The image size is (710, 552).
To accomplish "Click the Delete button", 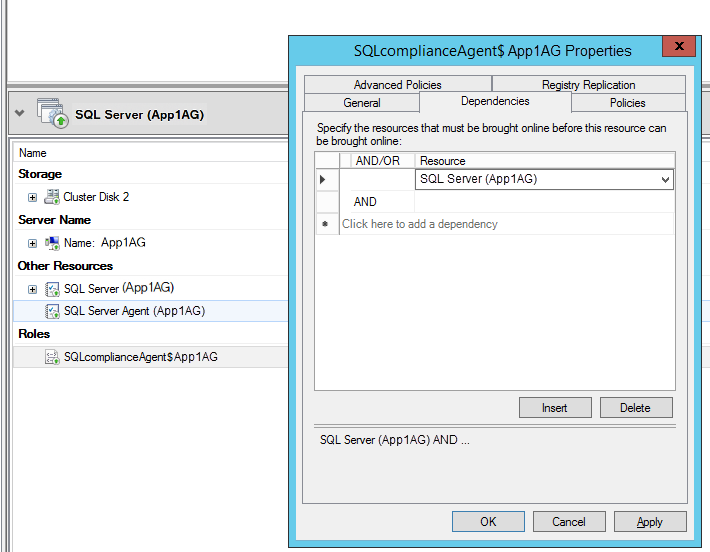I will (636, 408).
